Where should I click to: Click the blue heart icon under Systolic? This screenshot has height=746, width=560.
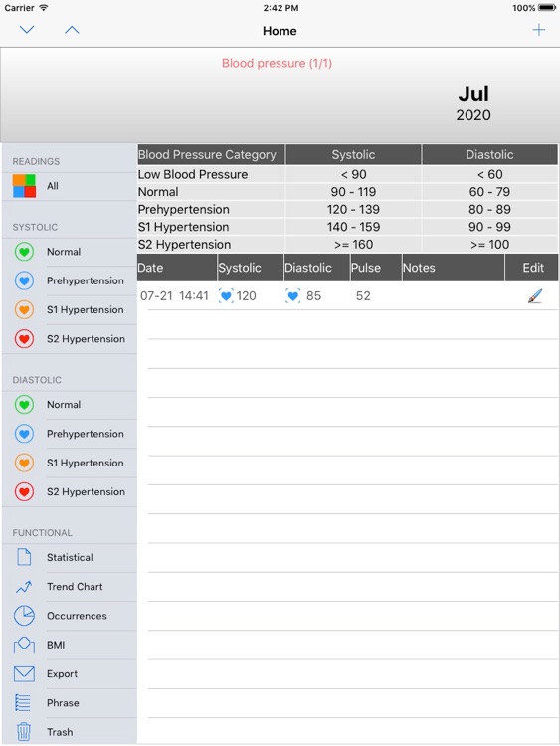pyautogui.click(x=24, y=280)
